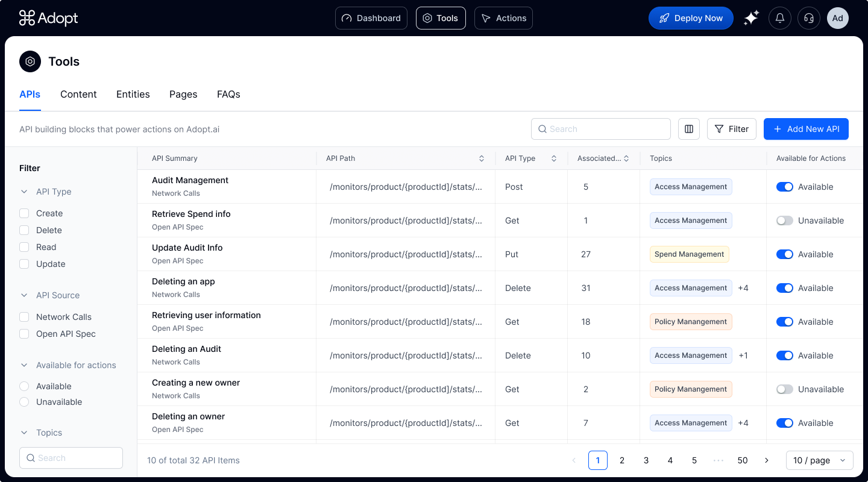Expand +1 topics for Deleting an Audit
Screen dimensions: 868x482
743,355
